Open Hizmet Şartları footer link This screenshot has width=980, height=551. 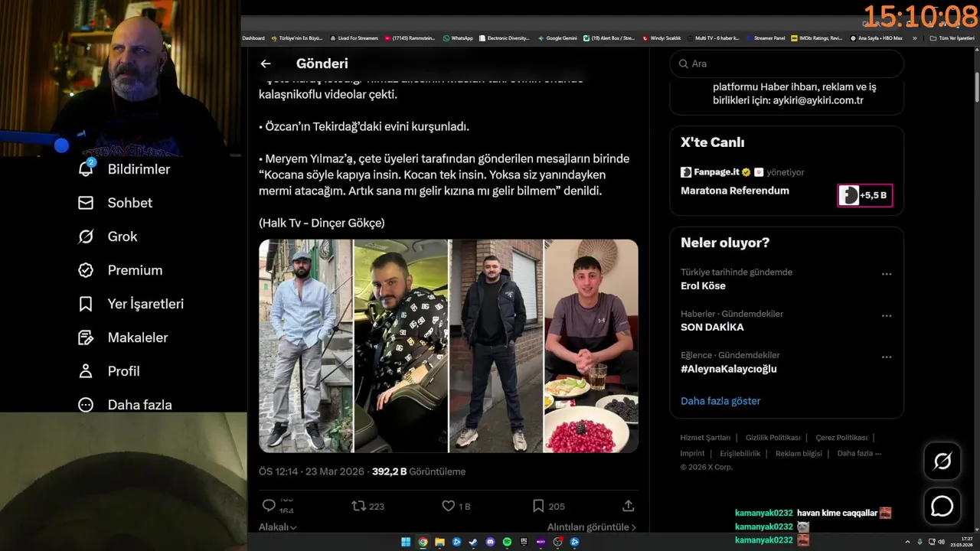tap(705, 438)
